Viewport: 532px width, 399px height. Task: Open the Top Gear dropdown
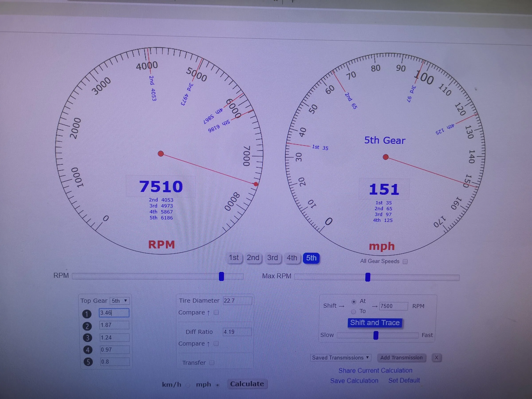(119, 301)
